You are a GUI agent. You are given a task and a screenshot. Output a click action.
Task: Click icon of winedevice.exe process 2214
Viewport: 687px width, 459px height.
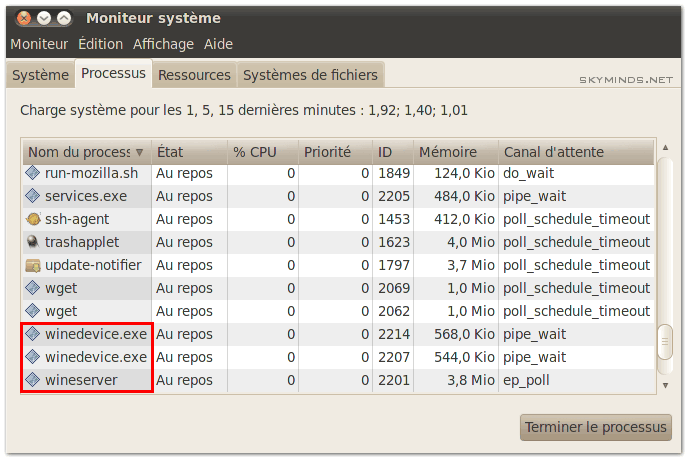pos(32,334)
